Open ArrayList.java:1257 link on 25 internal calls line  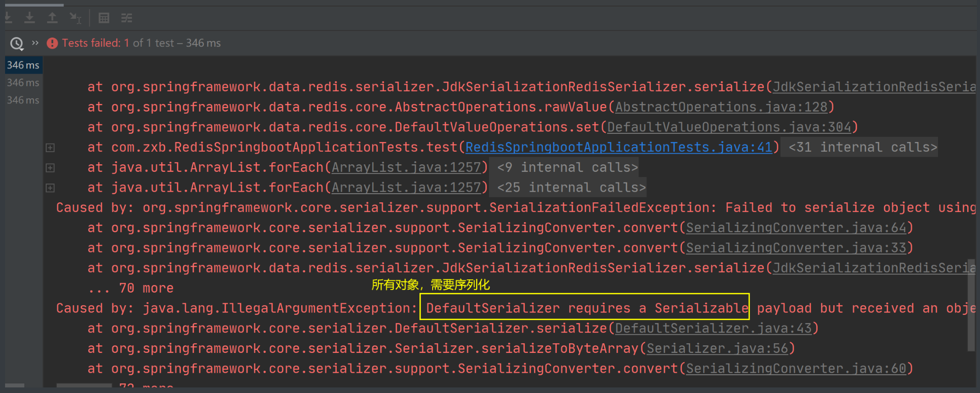[x=406, y=188]
